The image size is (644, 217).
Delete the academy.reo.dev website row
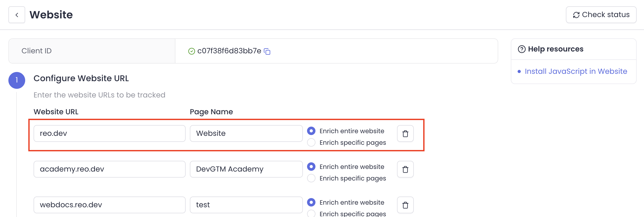405,169
